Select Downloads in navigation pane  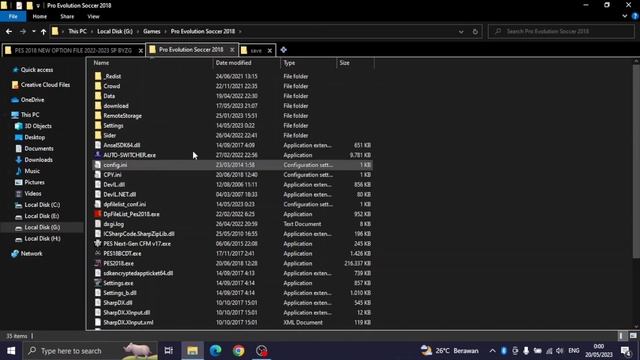tap(38, 160)
